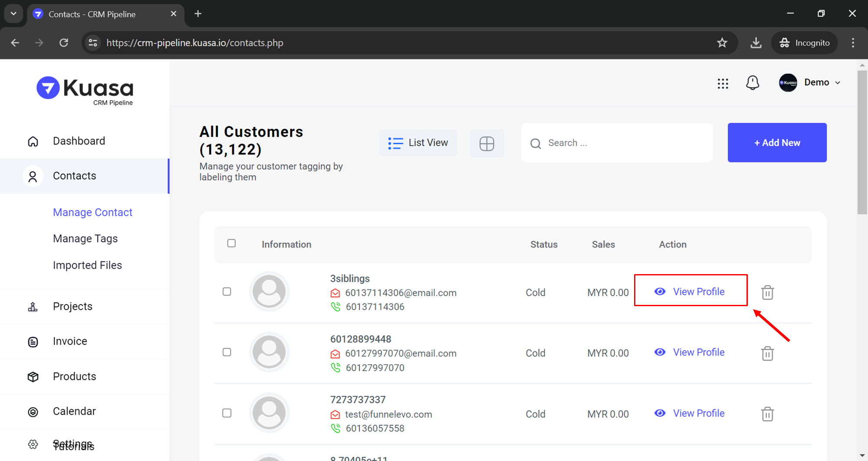Screen dimensions: 868x461
Task: Open the apps grid icon
Action: point(723,83)
